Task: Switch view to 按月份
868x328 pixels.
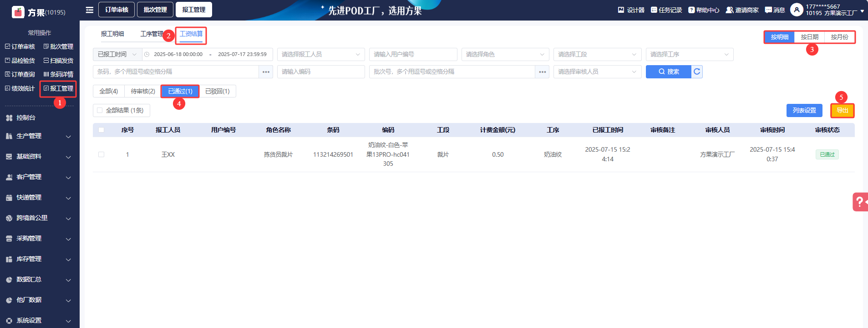Action: [840, 37]
